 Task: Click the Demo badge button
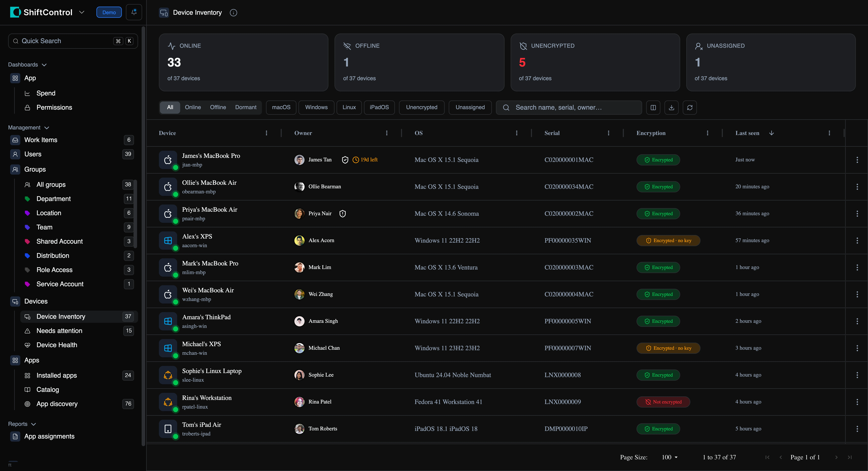[109, 12]
